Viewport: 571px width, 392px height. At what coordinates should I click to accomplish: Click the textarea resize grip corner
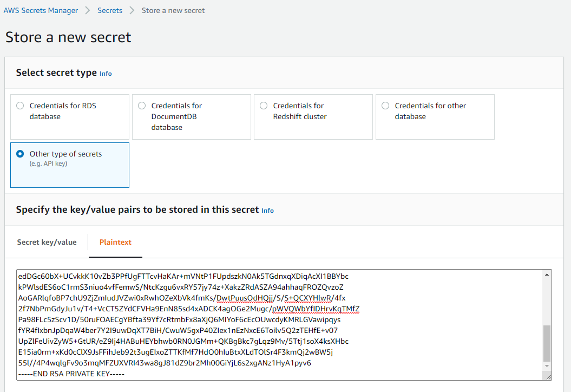coord(548,376)
